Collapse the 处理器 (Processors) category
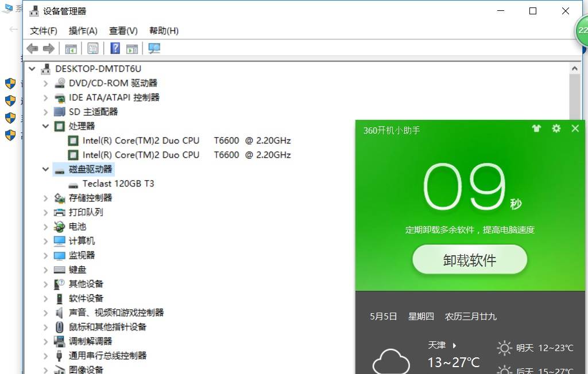Viewport: 588px width, 374px height. click(45, 126)
